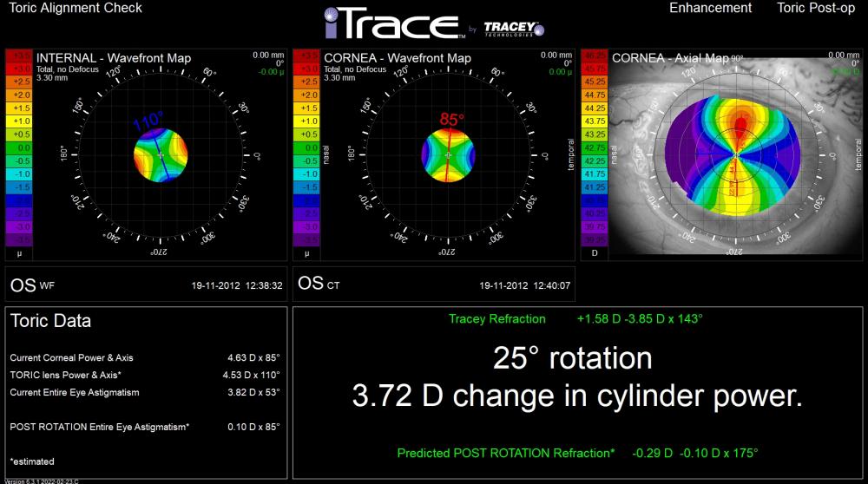
Task: Click the red 85° axis label
Action: (x=451, y=120)
